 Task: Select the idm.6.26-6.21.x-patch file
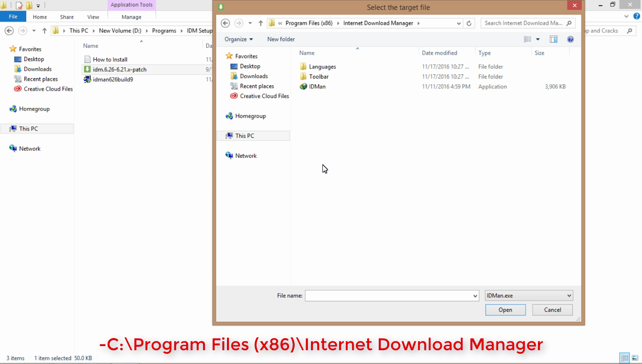[x=119, y=69]
